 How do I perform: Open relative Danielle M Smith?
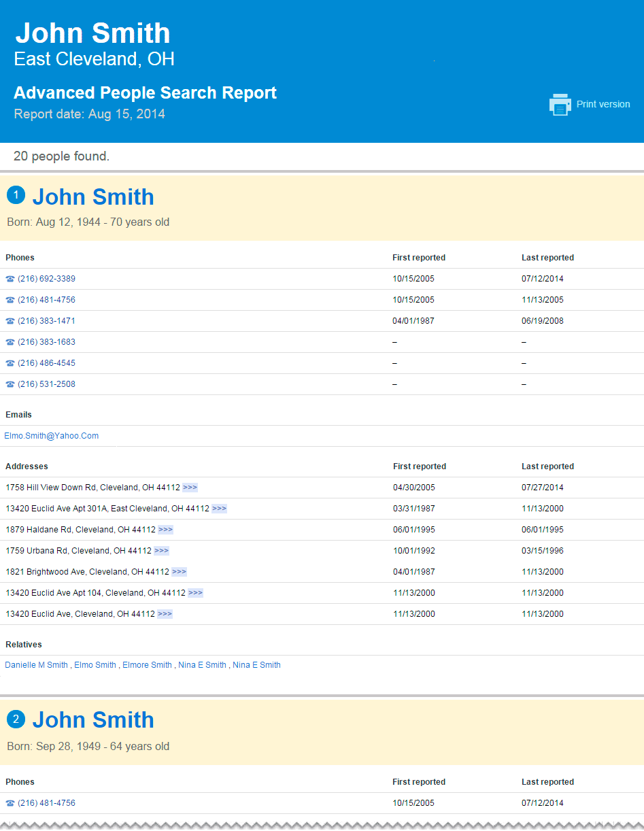coord(37,665)
